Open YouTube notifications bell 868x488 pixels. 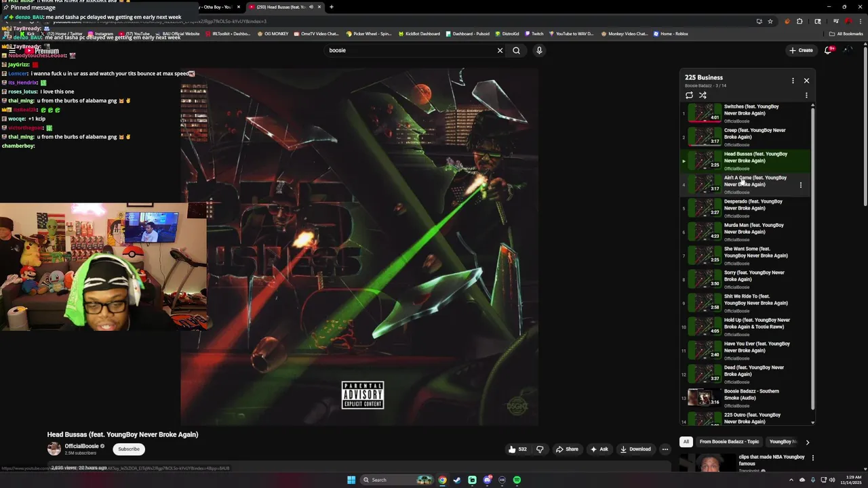click(828, 50)
